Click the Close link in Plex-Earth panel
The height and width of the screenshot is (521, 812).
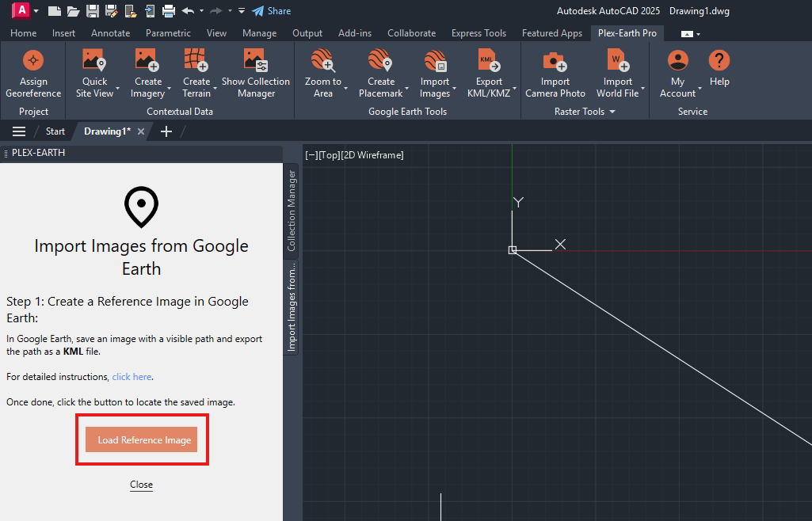141,485
